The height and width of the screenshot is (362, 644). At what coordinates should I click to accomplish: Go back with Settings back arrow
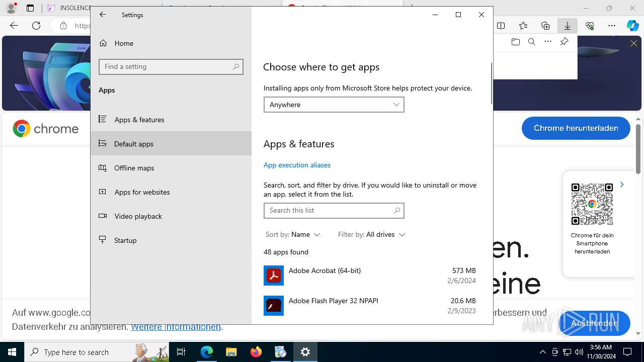click(103, 15)
